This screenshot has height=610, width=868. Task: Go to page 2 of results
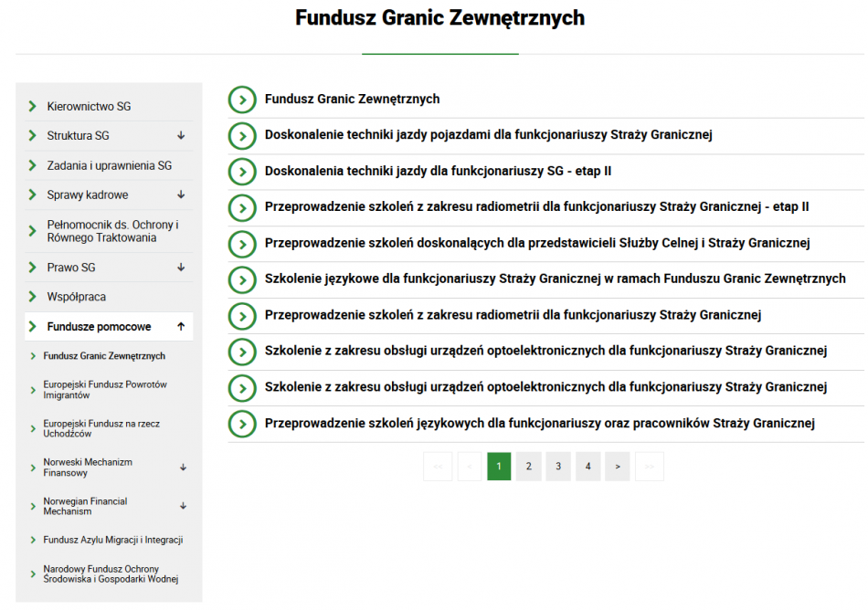tap(528, 467)
